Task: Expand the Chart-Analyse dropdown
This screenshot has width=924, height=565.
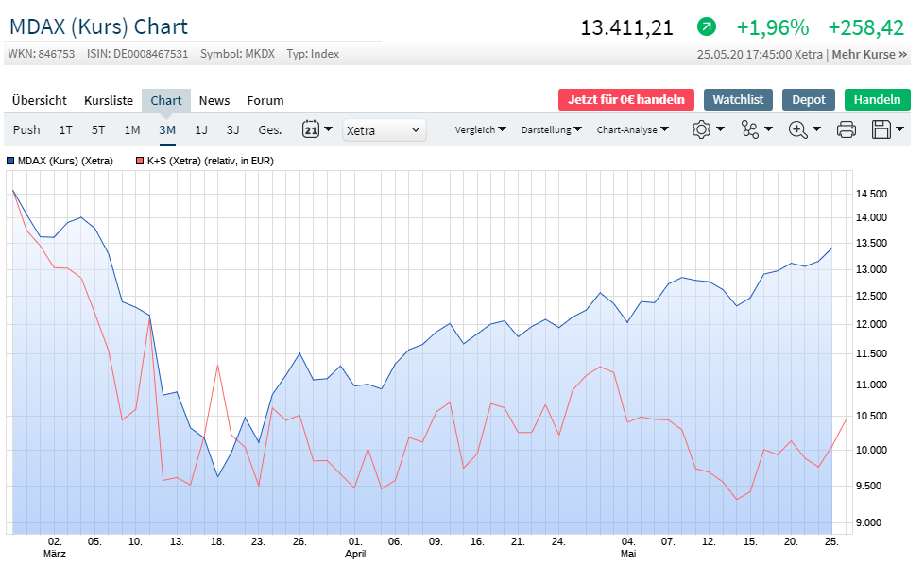Action: 633,129
